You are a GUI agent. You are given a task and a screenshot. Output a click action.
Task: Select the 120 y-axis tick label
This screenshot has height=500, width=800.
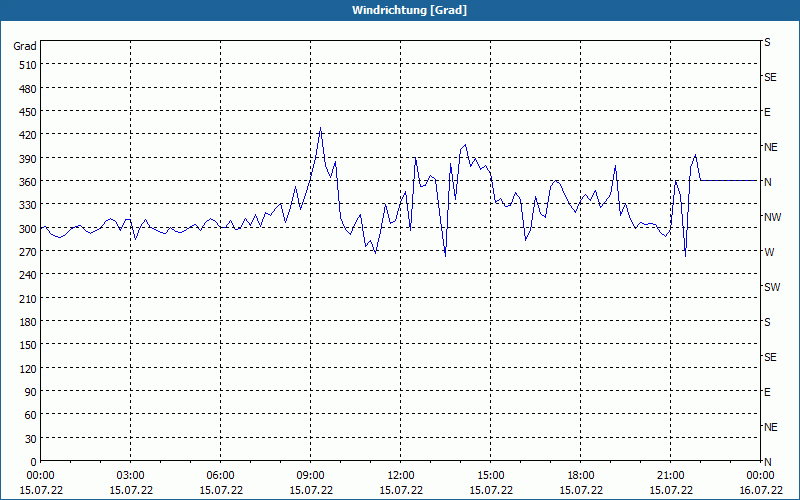pyautogui.click(x=29, y=369)
